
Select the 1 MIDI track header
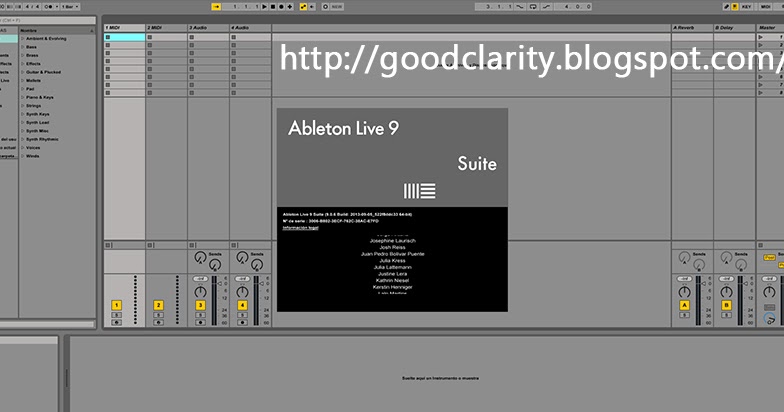(x=124, y=28)
